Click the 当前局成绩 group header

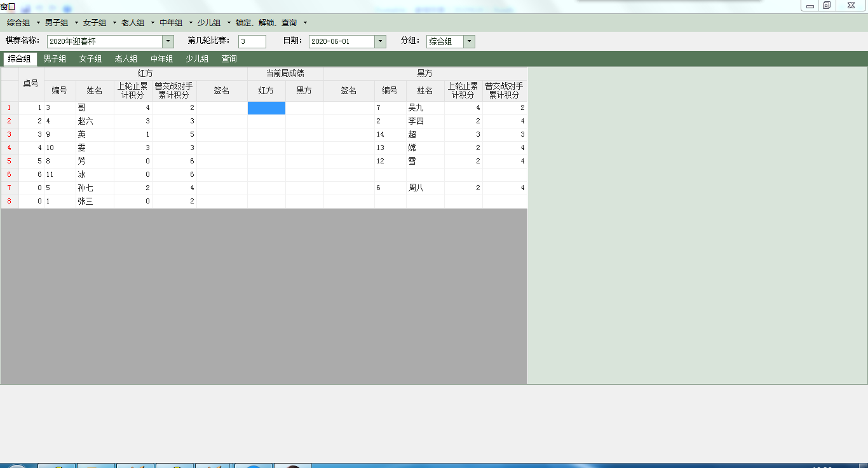tap(285, 74)
